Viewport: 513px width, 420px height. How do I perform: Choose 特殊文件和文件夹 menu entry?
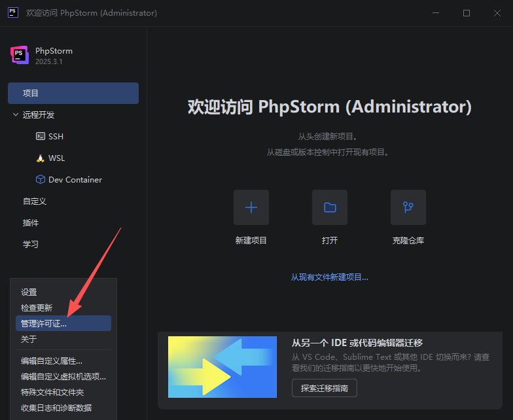coord(63,393)
